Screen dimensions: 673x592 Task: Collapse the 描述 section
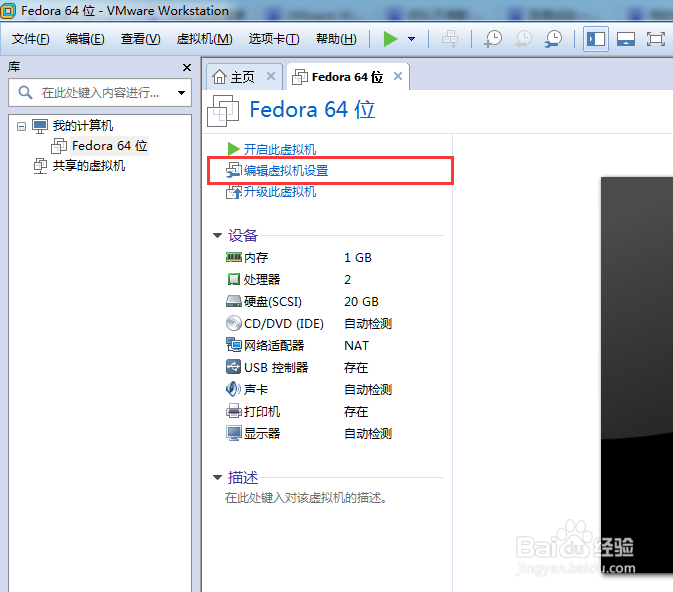(217, 477)
